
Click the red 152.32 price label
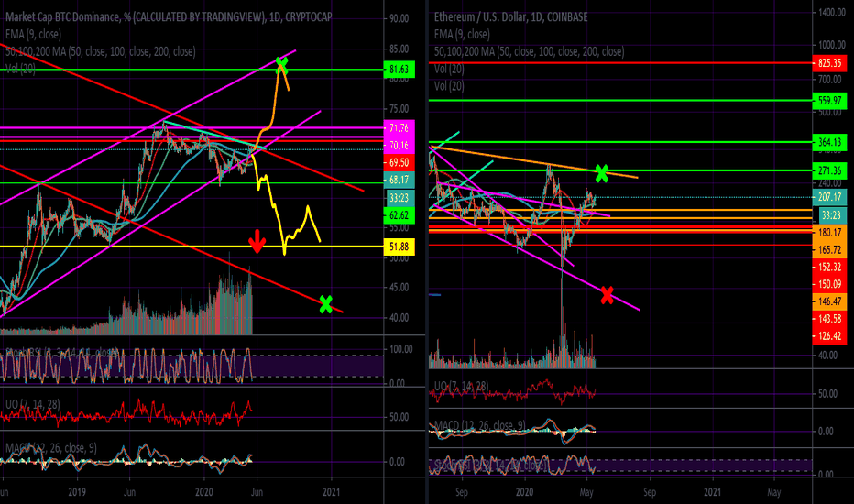click(x=829, y=267)
